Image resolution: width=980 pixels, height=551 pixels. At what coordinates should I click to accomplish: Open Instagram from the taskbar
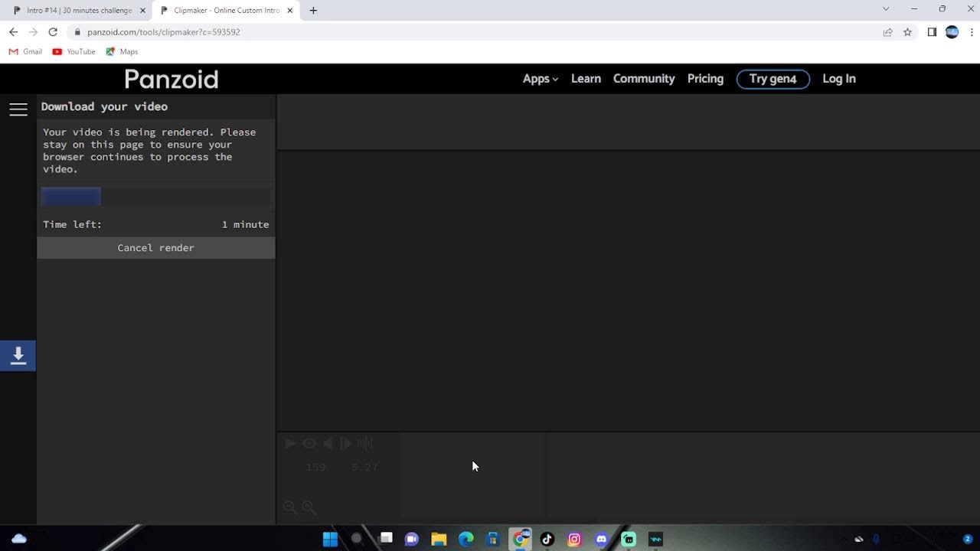click(574, 539)
